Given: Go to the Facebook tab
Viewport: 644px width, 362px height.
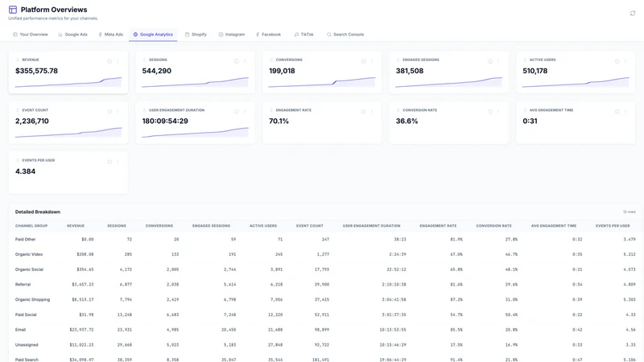Looking at the screenshot, I should [x=268, y=35].
